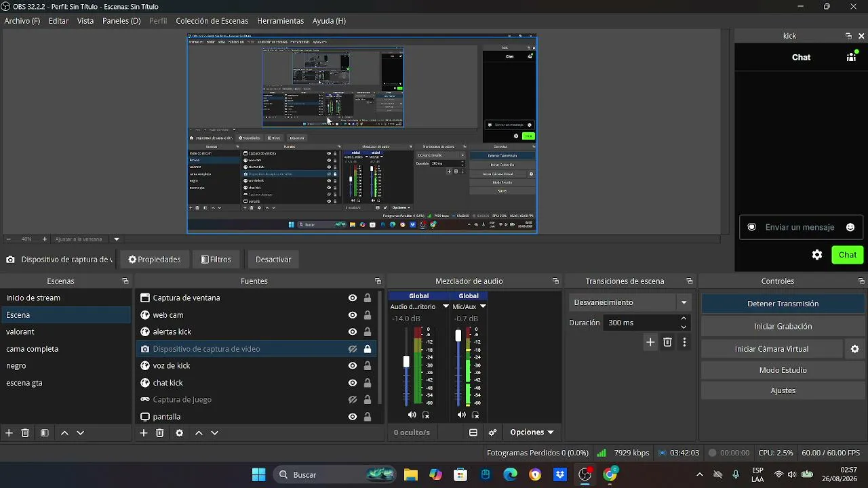868x488 pixels.
Task: Move the selected source up in Fuentes
Action: (x=199, y=432)
